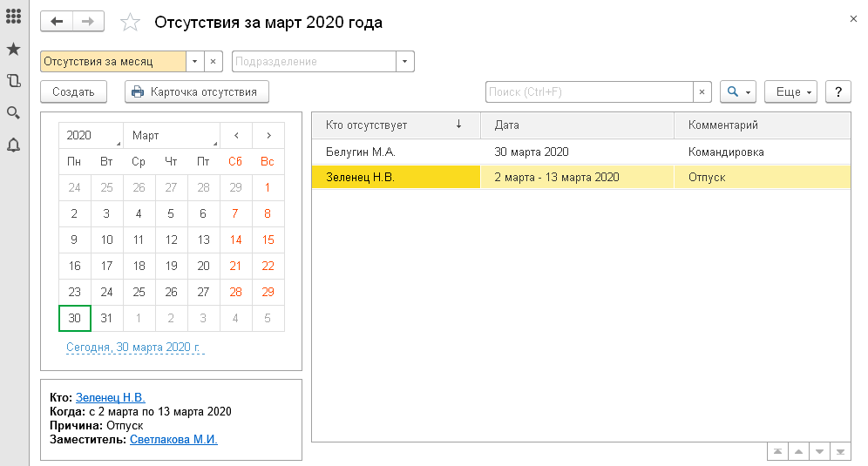The width and height of the screenshot is (868, 466).
Task: Clear the search field with X
Action: coord(702,91)
